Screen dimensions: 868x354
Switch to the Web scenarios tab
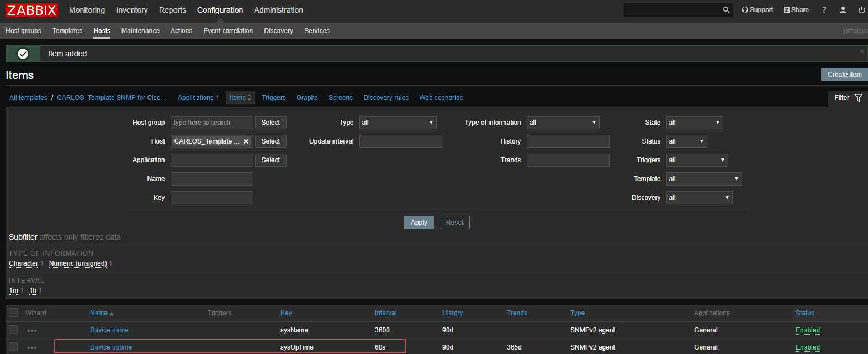(441, 98)
